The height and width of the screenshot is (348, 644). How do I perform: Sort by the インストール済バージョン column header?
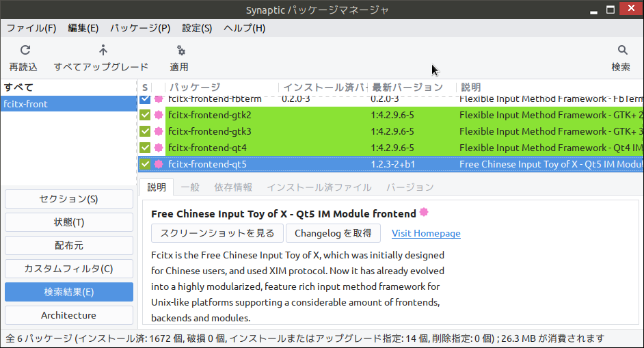(x=323, y=87)
